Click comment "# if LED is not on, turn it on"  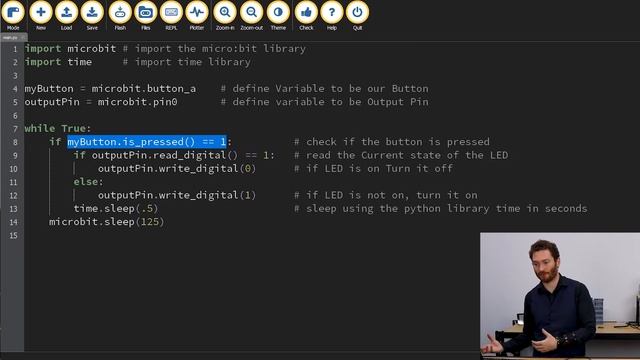386,195
